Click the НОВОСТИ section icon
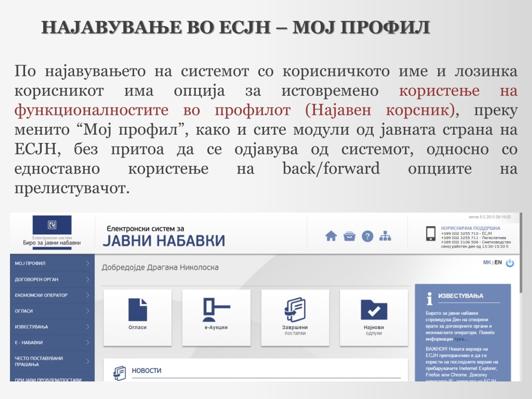This screenshot has width=532, height=399. coord(119,373)
